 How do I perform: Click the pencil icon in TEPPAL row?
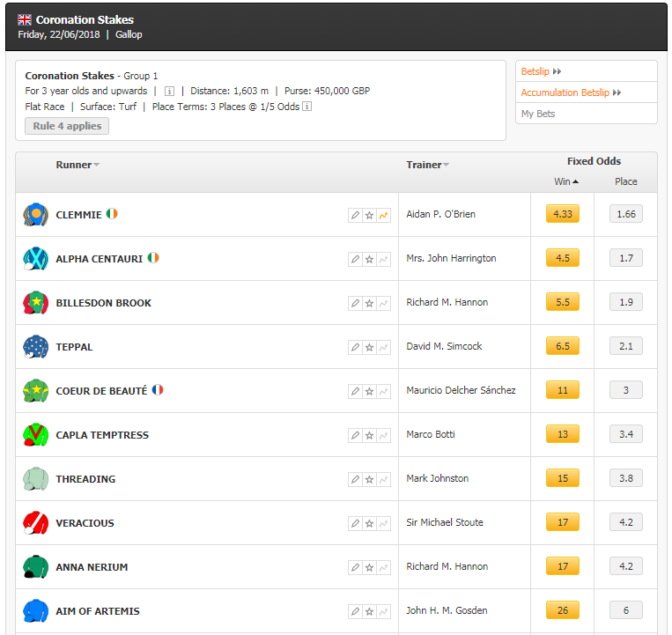(x=355, y=347)
